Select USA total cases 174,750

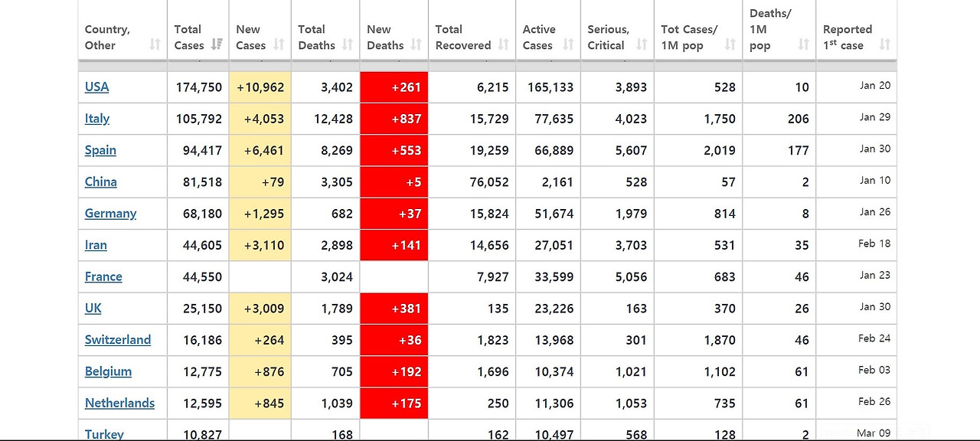pos(199,87)
